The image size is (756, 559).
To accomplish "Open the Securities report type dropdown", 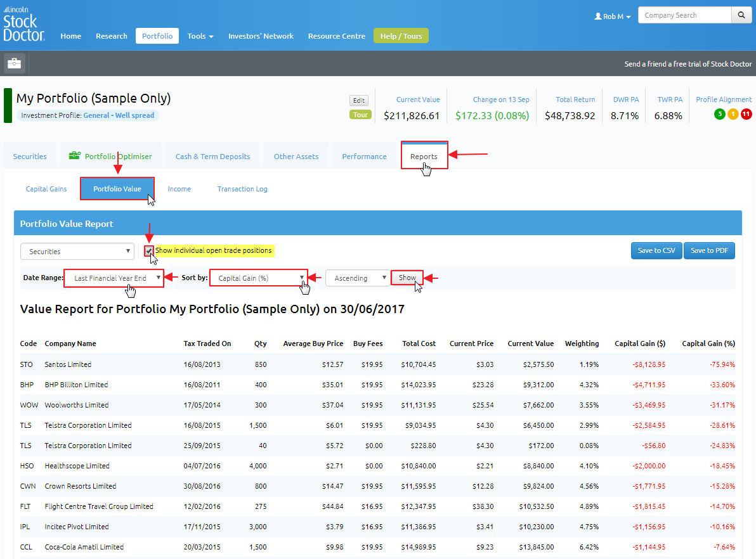I will [77, 252].
